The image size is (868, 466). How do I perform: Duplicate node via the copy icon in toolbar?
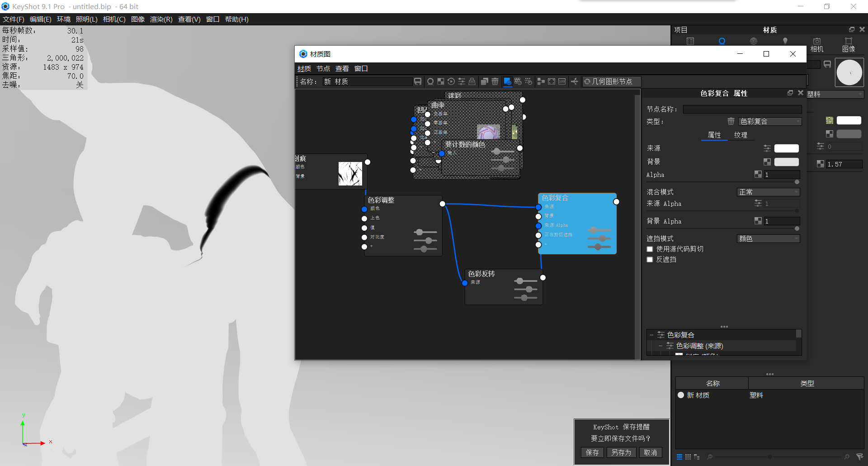point(484,81)
